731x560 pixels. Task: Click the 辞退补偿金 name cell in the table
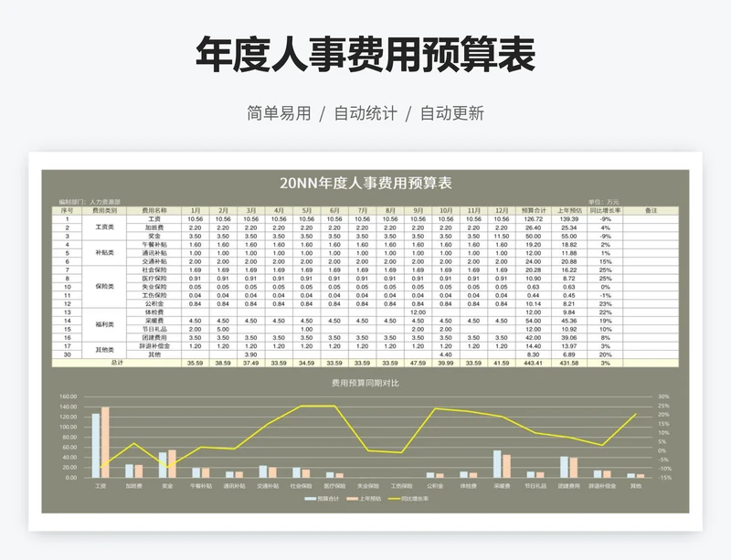154,346
